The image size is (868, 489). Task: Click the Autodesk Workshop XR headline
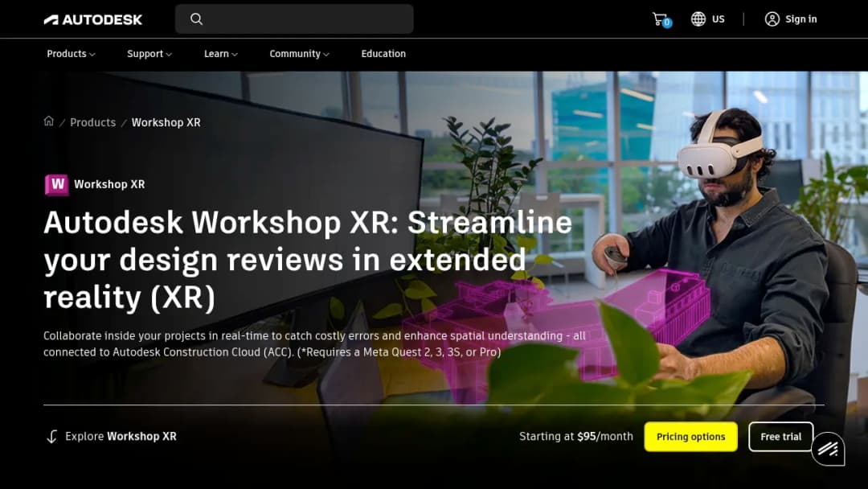[x=308, y=260]
